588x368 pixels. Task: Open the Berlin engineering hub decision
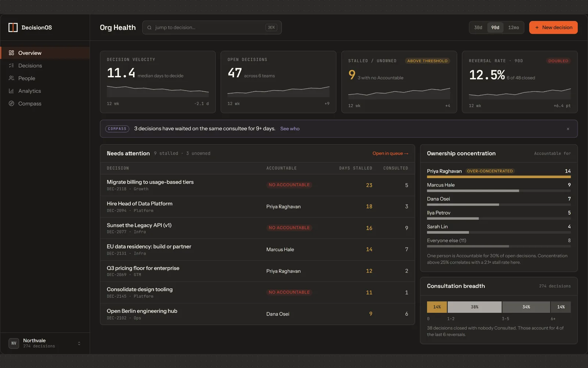[x=257, y=314]
